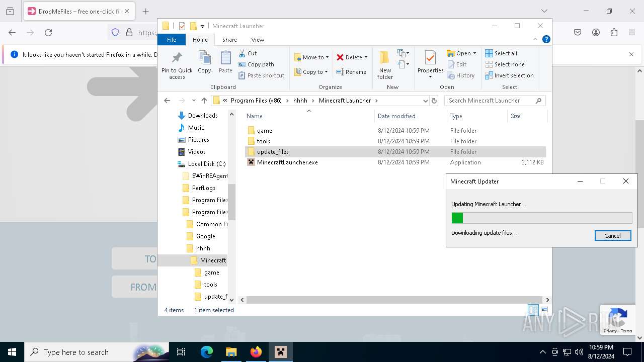Click the Edit ribbon command
Image resolution: width=644 pixels, height=362 pixels.
point(456,64)
